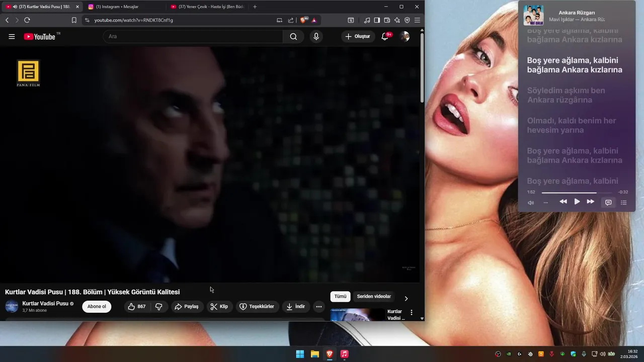Open the YouTube hamburger guide menu
This screenshot has height=362, width=644.
tap(12, 36)
